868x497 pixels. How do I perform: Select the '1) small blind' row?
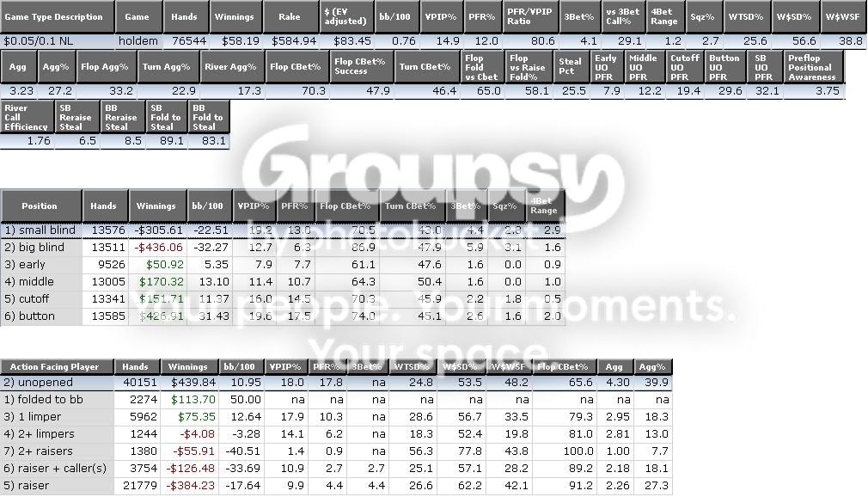tap(283, 230)
